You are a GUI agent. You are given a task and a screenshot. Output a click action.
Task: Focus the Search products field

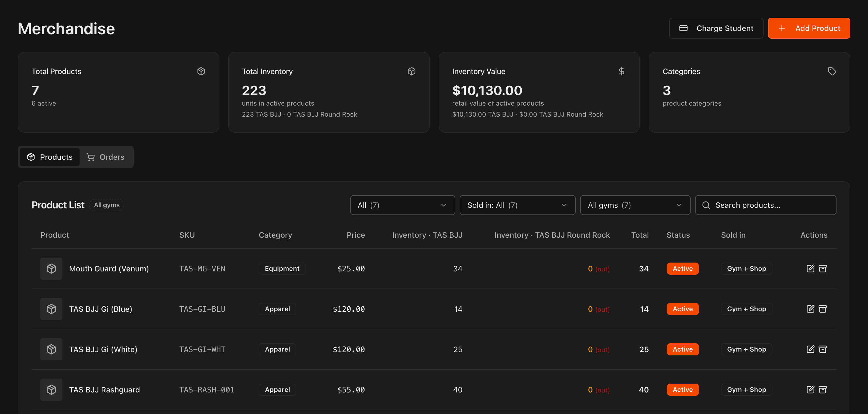(766, 205)
